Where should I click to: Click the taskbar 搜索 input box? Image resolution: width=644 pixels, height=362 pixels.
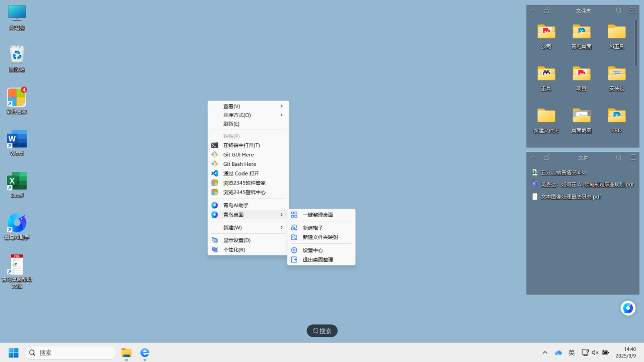[x=70, y=353]
